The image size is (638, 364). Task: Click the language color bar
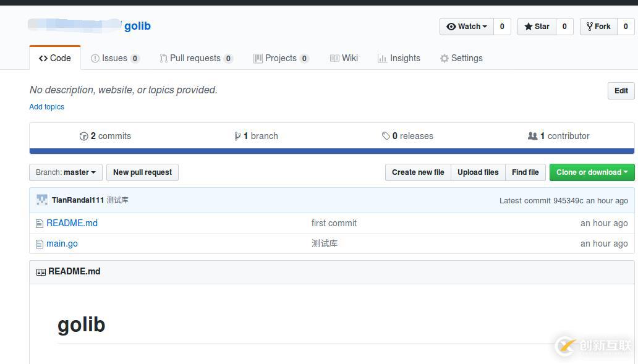tap(331, 151)
